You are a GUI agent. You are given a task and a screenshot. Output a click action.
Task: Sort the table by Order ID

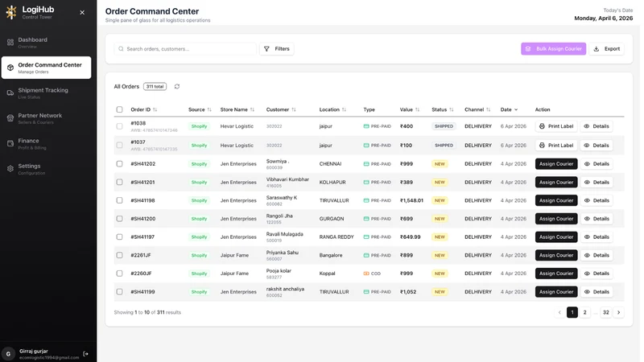pyautogui.click(x=144, y=109)
